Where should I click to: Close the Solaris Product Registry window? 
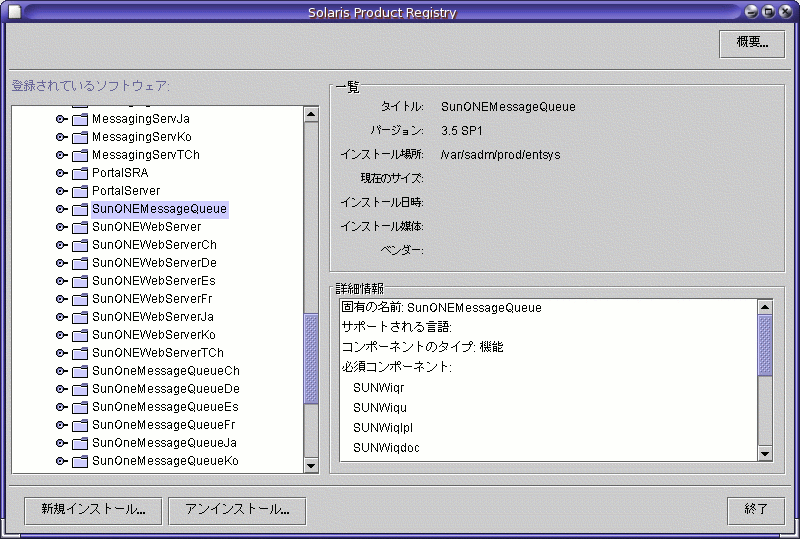tap(786, 11)
